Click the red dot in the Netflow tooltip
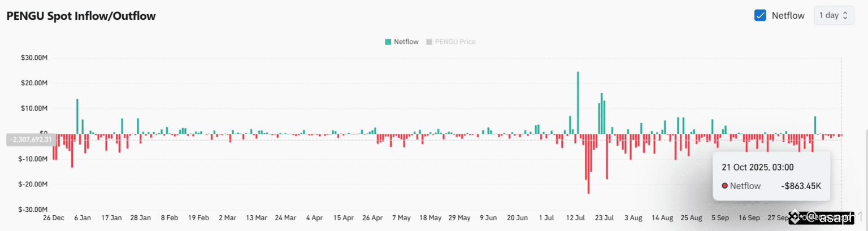This screenshot has height=231, width=868. (724, 186)
